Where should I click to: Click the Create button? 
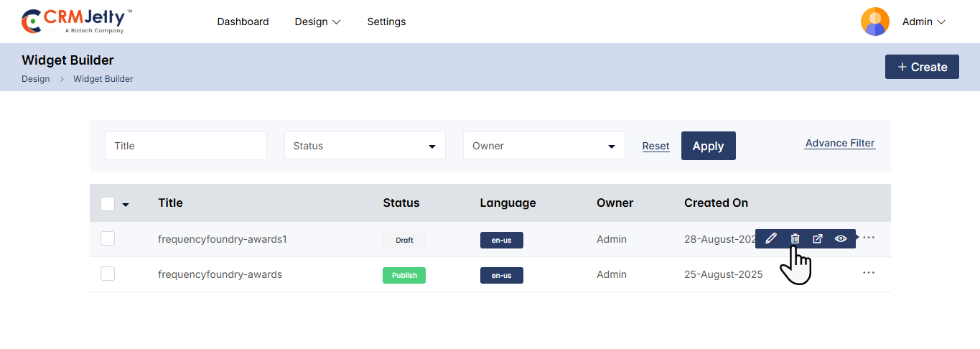922,67
